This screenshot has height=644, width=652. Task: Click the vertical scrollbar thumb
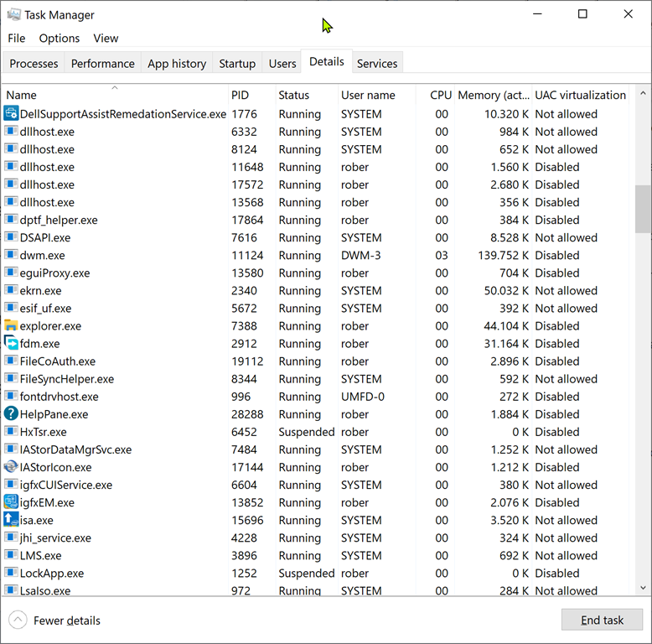643,209
